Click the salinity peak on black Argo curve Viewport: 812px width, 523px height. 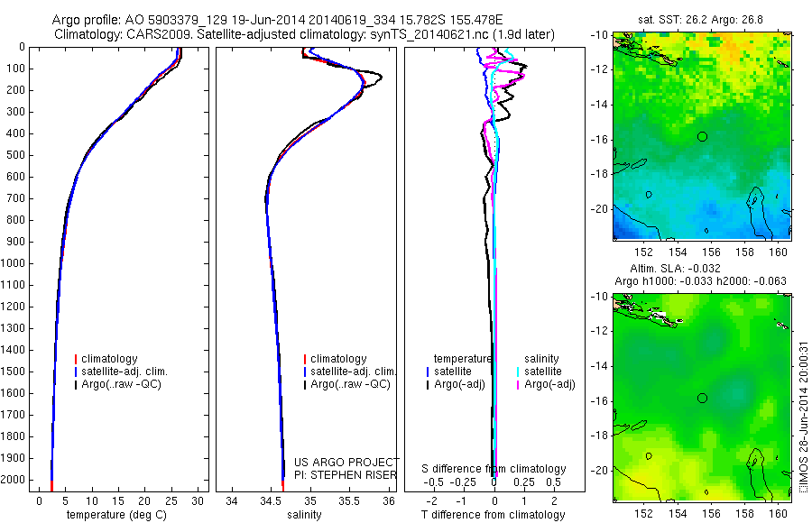[381, 78]
